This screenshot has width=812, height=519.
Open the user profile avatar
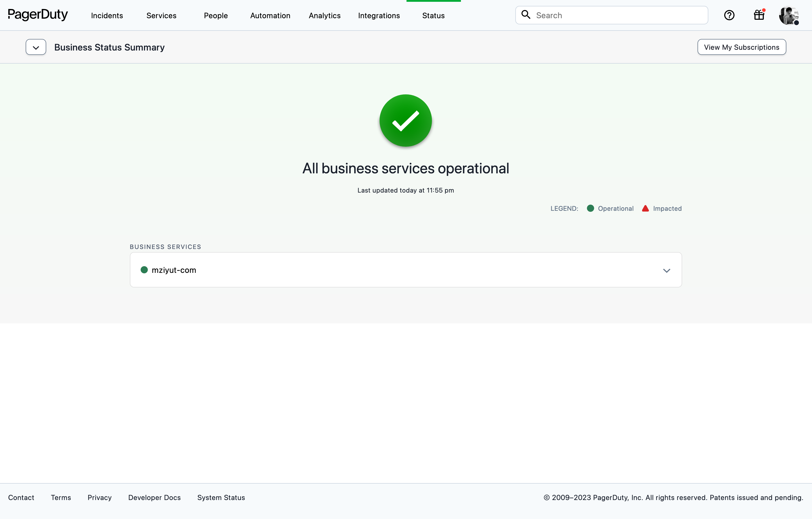coord(789,15)
